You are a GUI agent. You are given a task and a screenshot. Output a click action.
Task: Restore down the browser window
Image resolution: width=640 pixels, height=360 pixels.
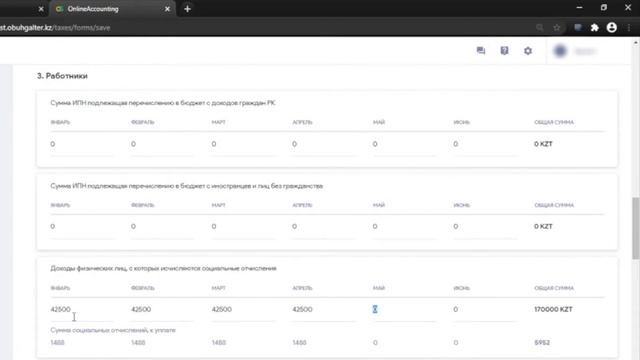[x=604, y=8]
